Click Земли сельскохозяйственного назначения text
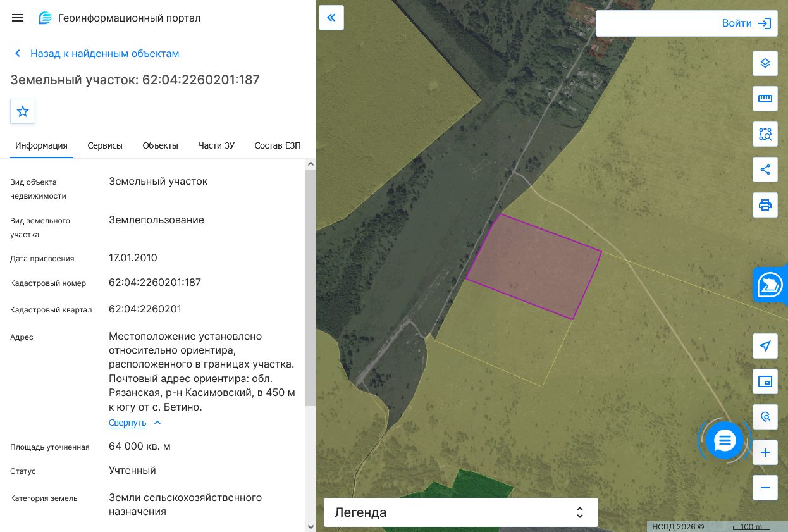The height and width of the screenshot is (532, 788). (x=185, y=505)
